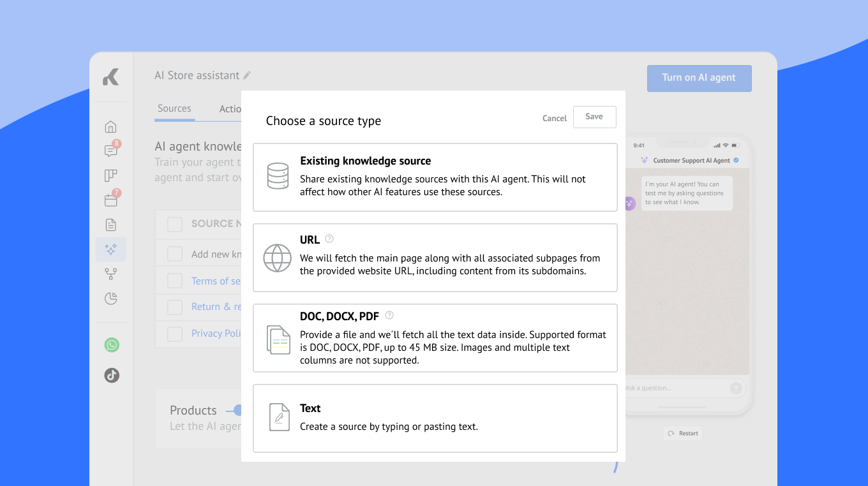Toggle the Products switch
The image size is (868, 486).
pyautogui.click(x=235, y=410)
